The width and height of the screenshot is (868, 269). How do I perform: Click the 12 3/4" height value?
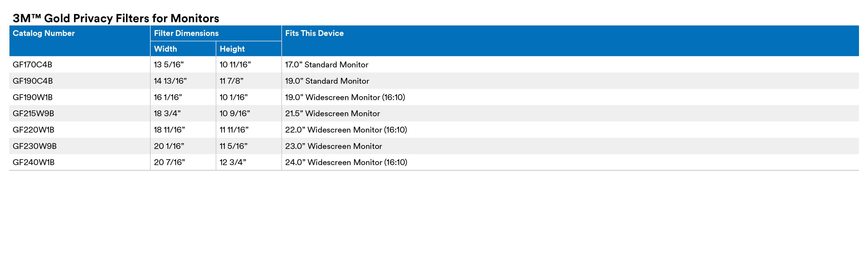click(x=233, y=162)
